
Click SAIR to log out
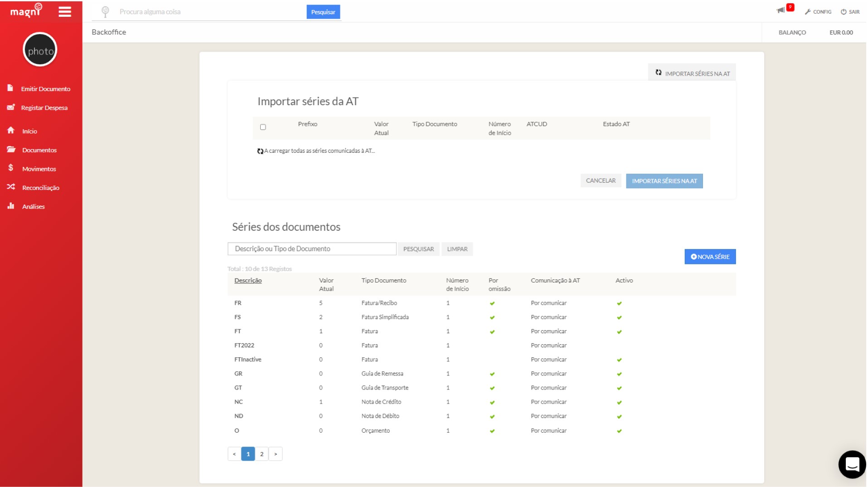click(850, 12)
